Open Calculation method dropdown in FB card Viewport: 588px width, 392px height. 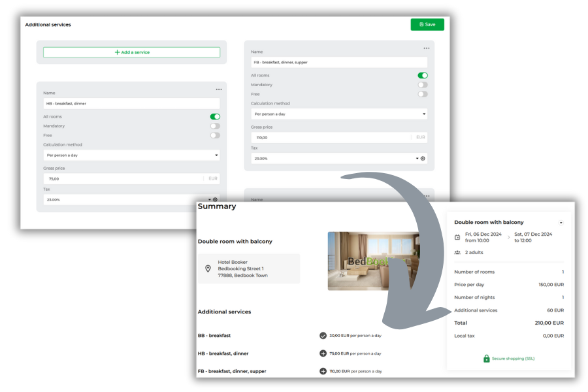pyautogui.click(x=339, y=114)
